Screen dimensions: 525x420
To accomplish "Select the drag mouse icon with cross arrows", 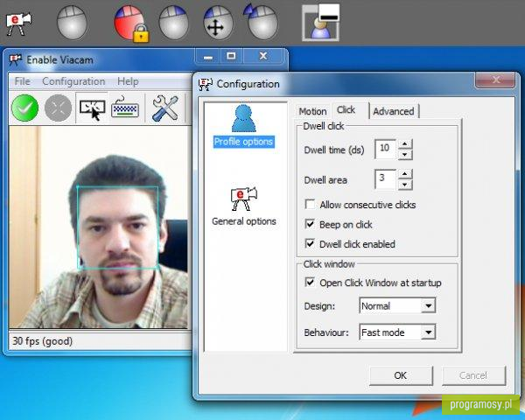I will (x=218, y=23).
